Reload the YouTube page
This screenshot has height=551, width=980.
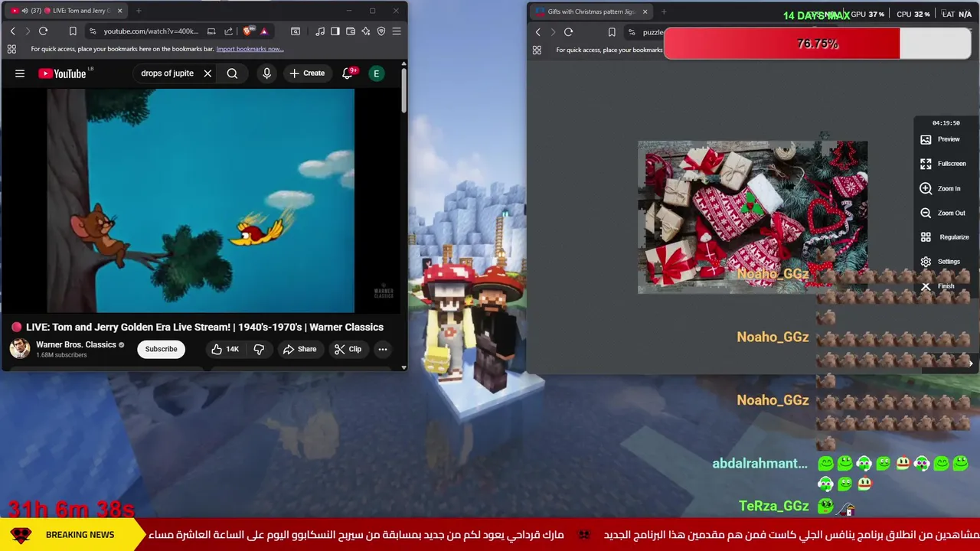43,31
